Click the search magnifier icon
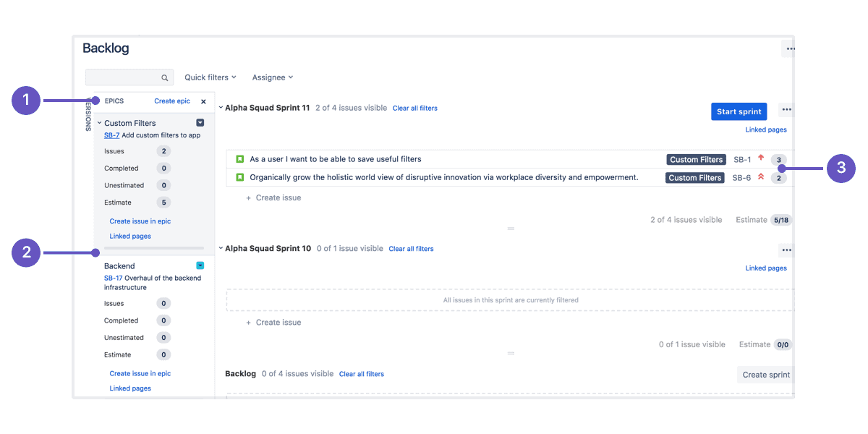868x434 pixels. (x=165, y=77)
